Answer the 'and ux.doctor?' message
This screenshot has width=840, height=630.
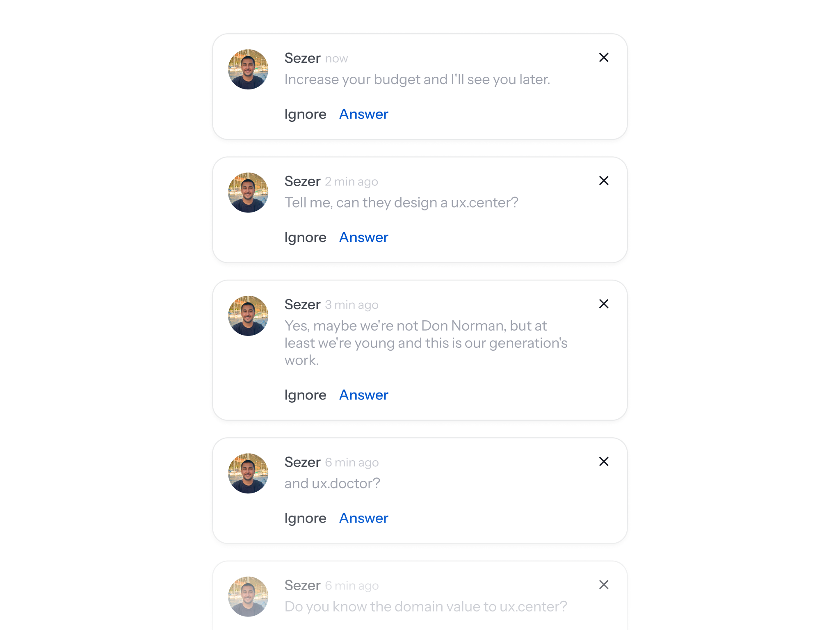coord(363,518)
